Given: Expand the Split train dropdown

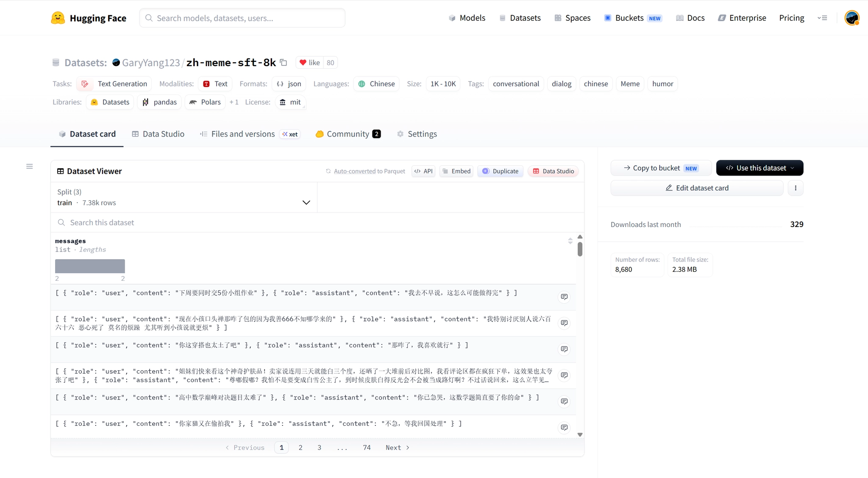Looking at the screenshot, I should click(184, 197).
